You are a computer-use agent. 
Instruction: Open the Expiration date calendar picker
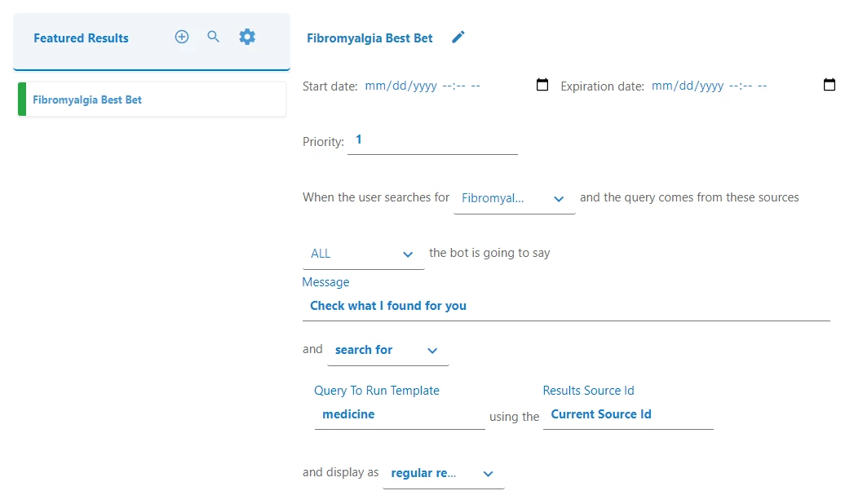830,85
